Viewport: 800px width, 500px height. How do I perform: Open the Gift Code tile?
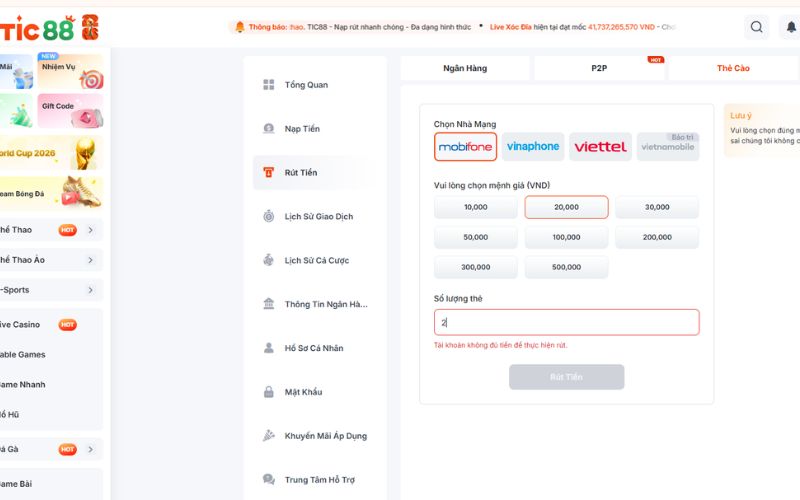[x=70, y=111]
